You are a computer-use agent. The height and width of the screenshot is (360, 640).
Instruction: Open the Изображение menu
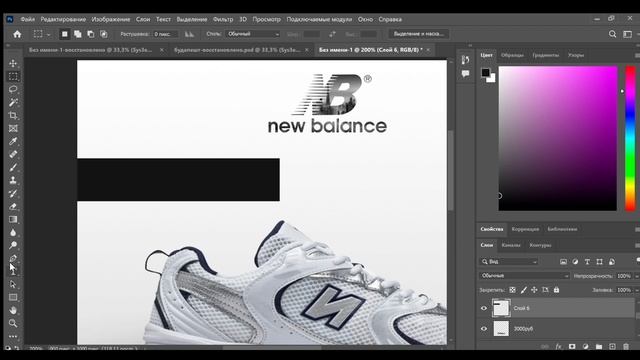tap(111, 19)
